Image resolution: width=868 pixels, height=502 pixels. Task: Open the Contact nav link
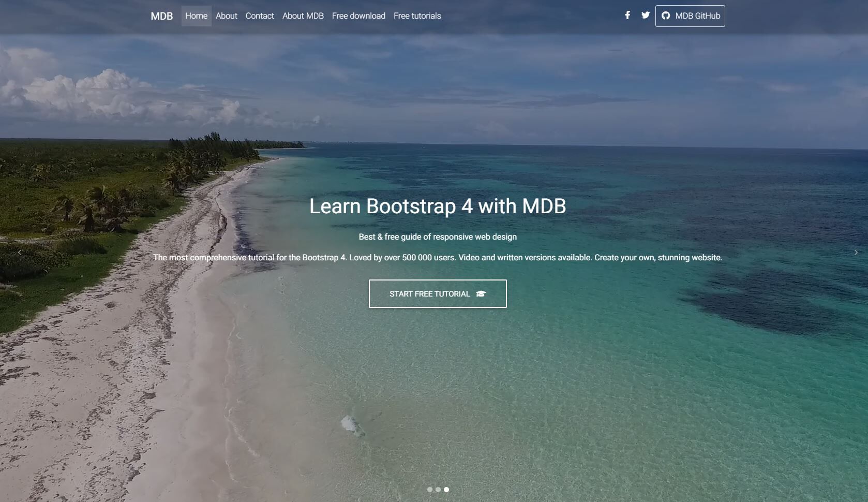coord(260,16)
